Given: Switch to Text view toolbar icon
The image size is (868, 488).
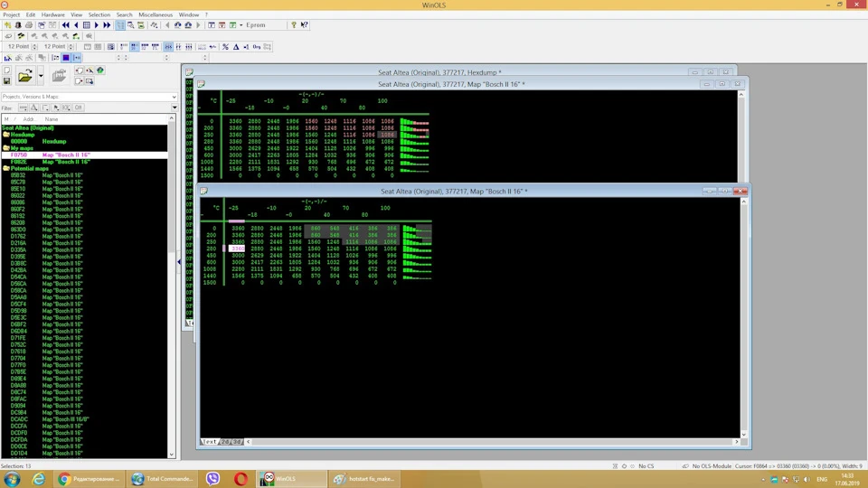Looking at the screenshot, I should click(212, 25).
